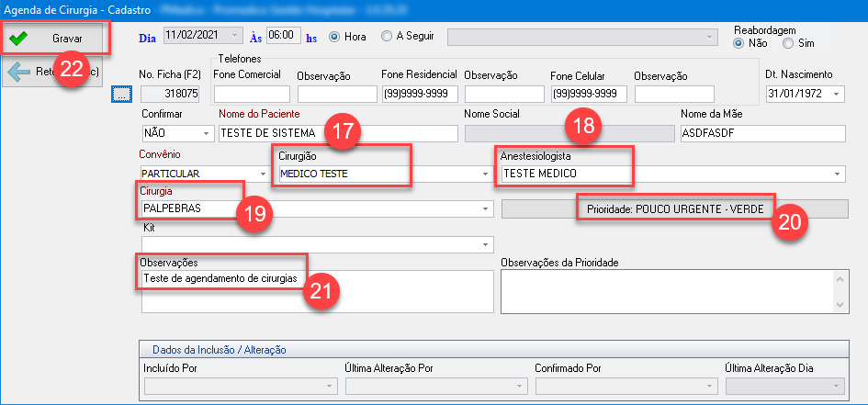Open the Convênio dropdown
The width and height of the screenshot is (868, 405).
point(263,174)
